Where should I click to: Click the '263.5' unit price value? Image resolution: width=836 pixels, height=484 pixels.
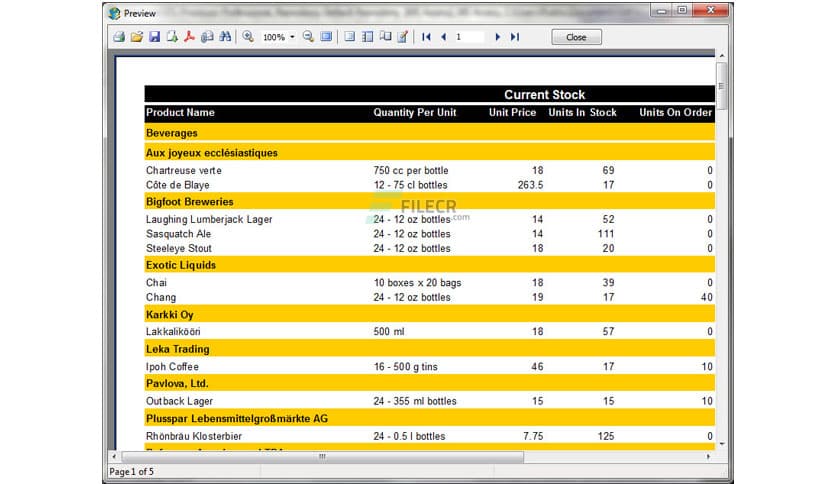pyautogui.click(x=530, y=185)
